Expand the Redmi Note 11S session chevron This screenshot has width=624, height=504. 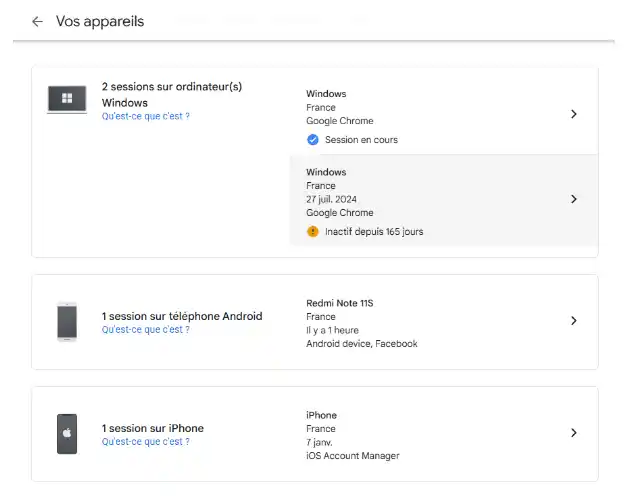click(x=573, y=321)
